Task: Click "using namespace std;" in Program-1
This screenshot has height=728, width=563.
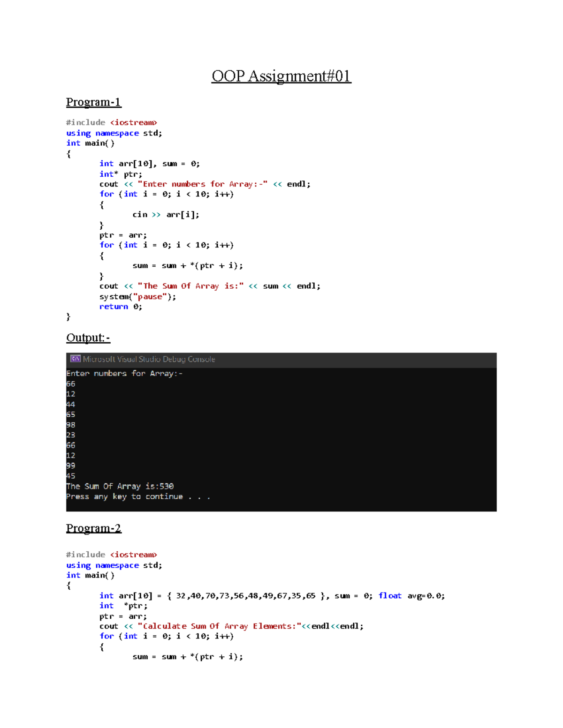Action: click(114, 133)
